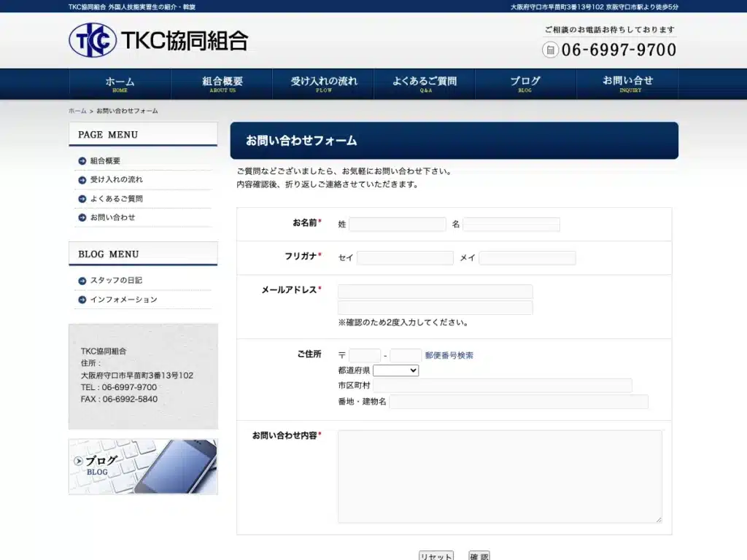Focus the お問い合わせ内容 text area
Viewport: 747px width, 560px height.
pyautogui.click(x=500, y=477)
